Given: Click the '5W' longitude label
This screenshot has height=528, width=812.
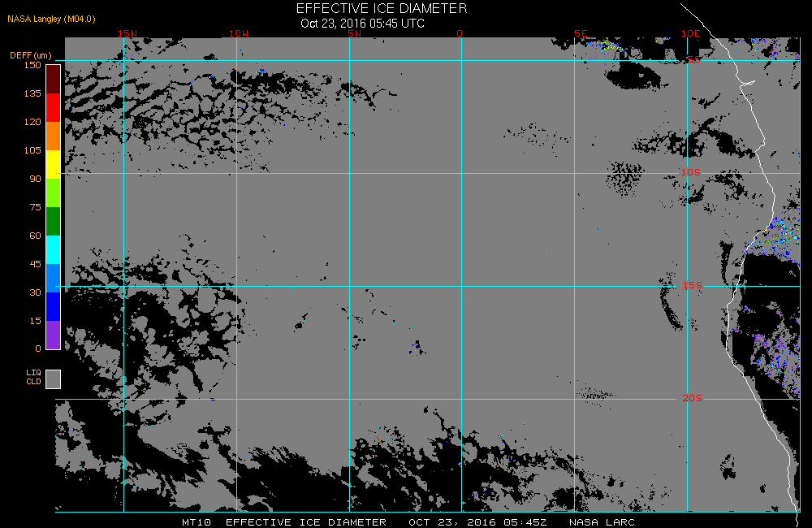Looking at the screenshot, I should pos(355,33).
